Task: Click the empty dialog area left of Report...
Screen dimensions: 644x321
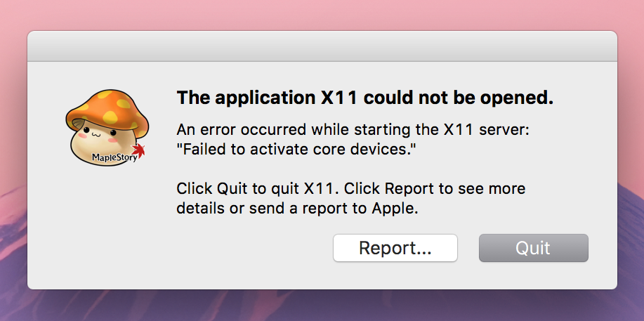Action: [246, 248]
